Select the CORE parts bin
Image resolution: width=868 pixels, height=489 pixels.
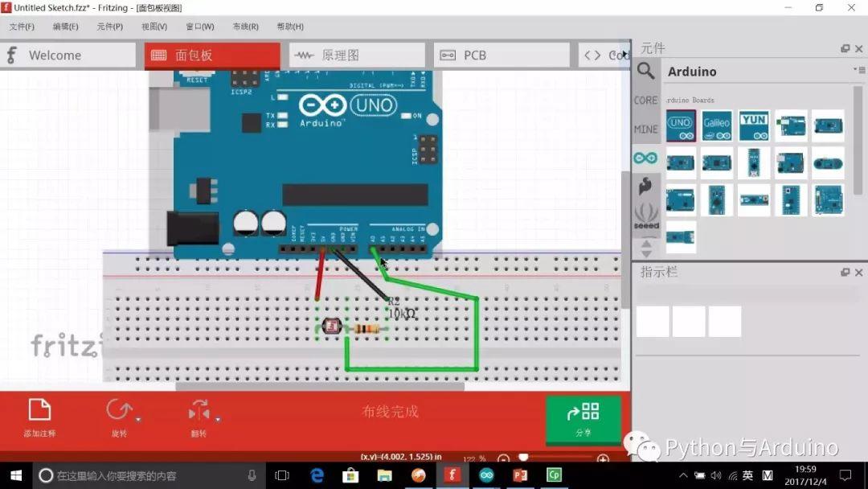click(645, 101)
